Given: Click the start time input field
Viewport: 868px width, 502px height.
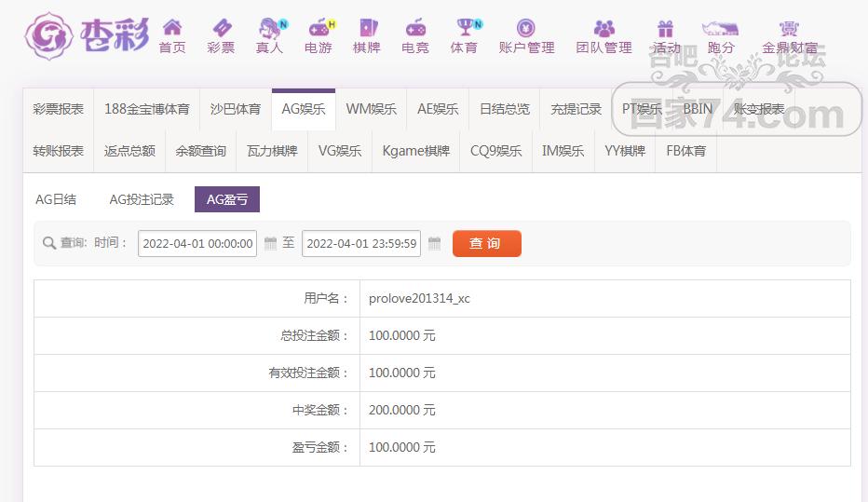Looking at the screenshot, I should [197, 243].
